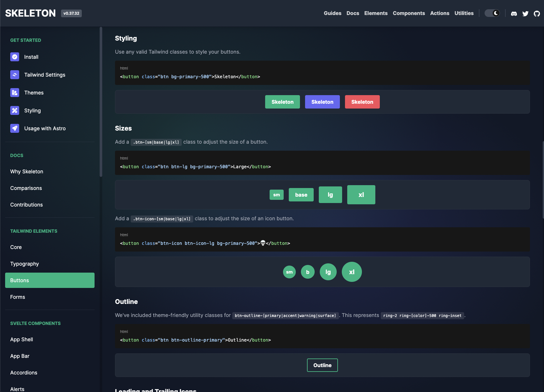Image resolution: width=544 pixels, height=392 pixels.
Task: Click the round skull xl icon button
Action: (351, 272)
